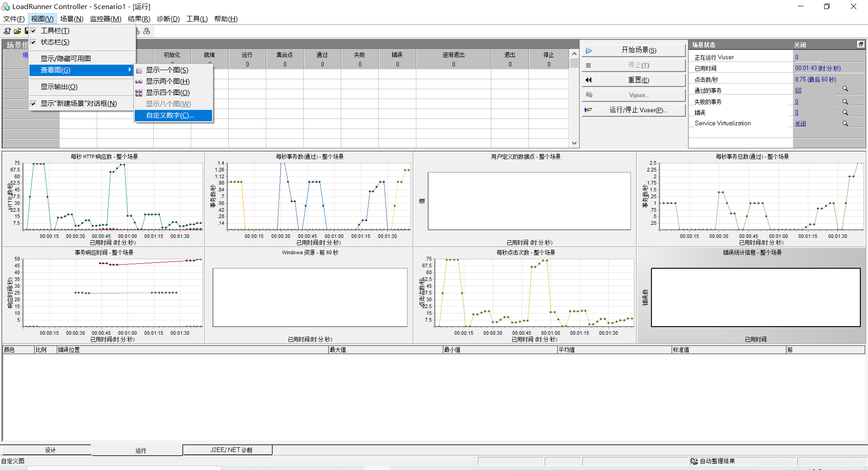Viewport: 868px width, 470px height.
Task: Click the 0 link for 错误 row
Action: [x=797, y=113]
